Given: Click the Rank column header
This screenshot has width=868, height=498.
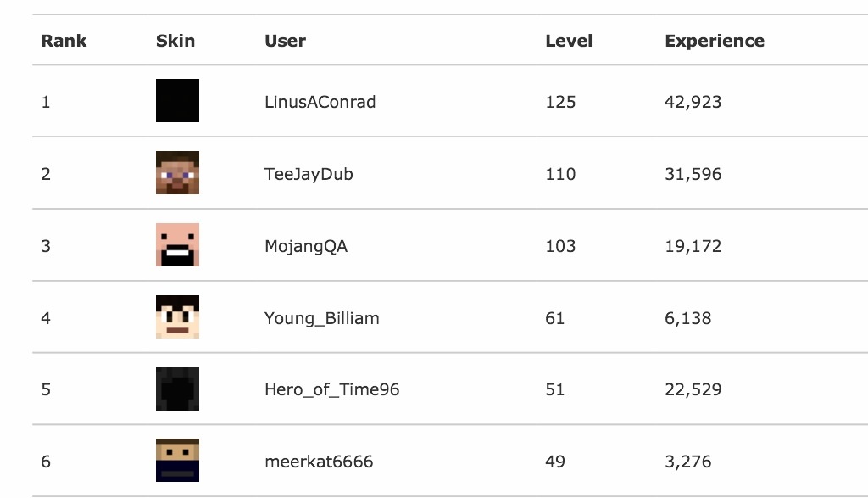Looking at the screenshot, I should point(64,41).
